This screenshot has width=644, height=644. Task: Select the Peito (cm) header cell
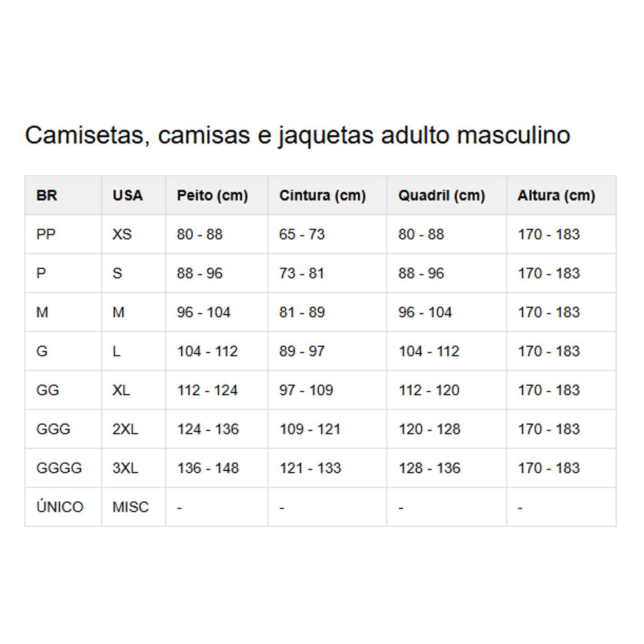(x=212, y=195)
